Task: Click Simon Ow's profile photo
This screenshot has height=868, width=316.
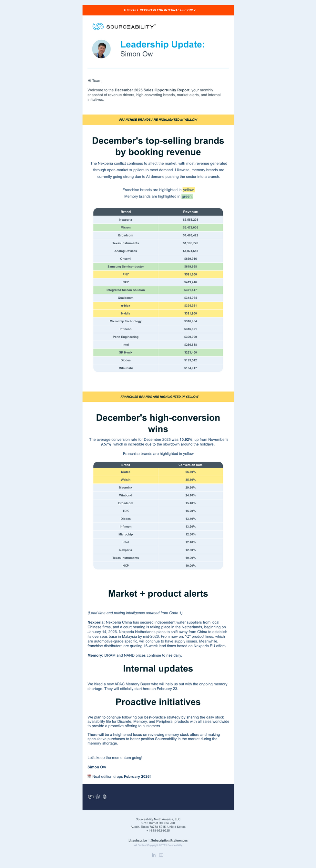Action: click(x=101, y=49)
